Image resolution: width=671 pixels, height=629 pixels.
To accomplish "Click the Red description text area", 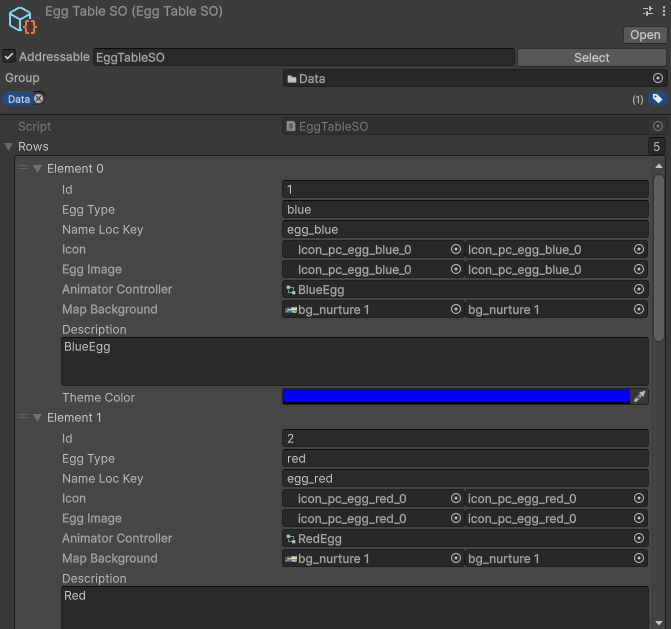I will click(355, 608).
